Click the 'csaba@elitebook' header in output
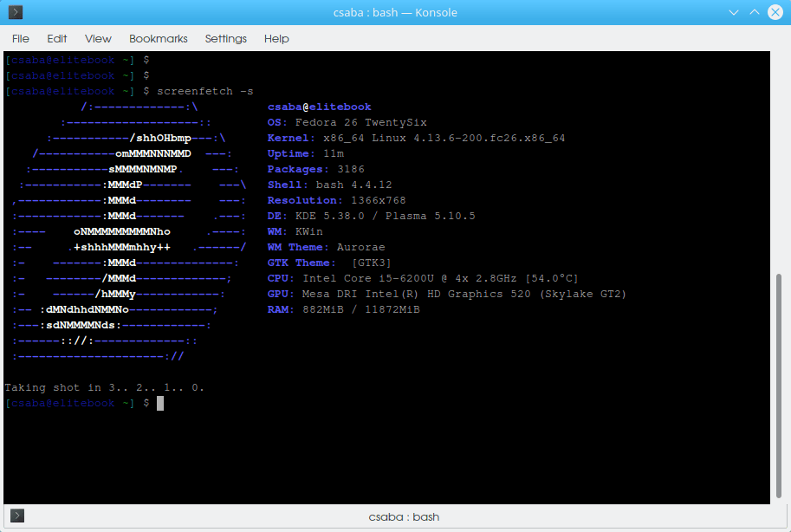 [x=320, y=107]
